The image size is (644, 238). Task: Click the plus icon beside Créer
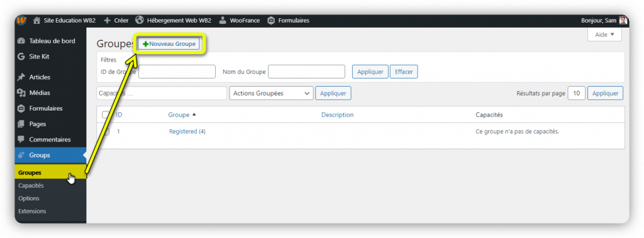[108, 21]
